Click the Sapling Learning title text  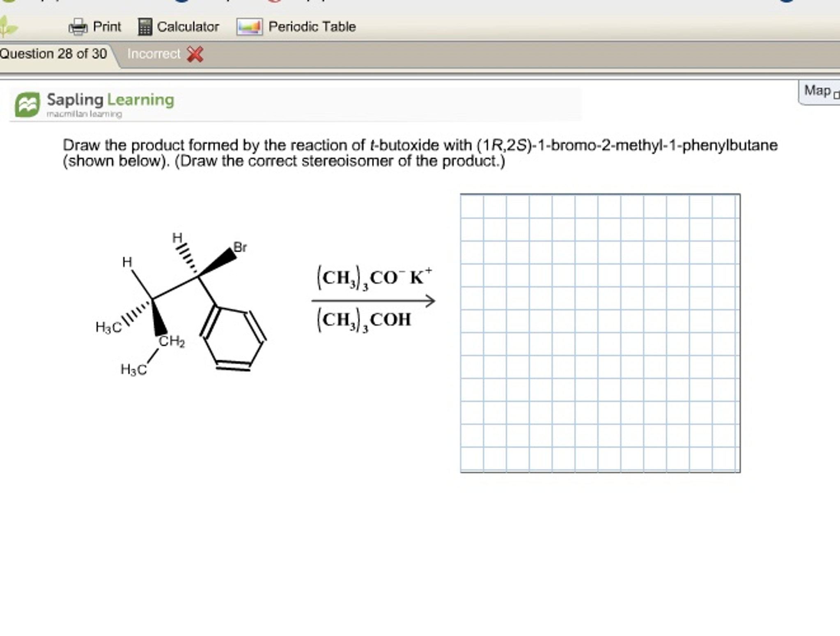click(110, 100)
